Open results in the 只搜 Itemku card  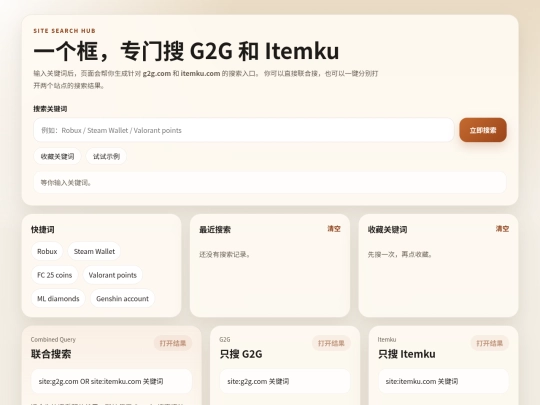[x=489, y=343]
